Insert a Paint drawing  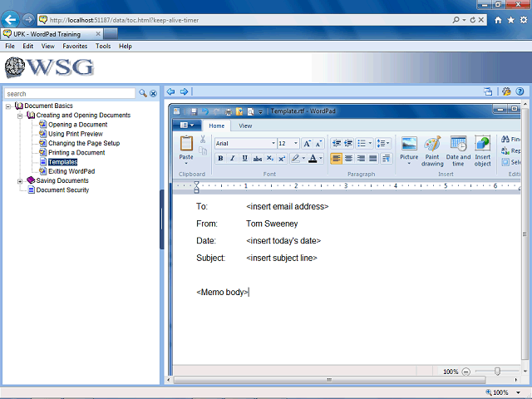coord(432,150)
